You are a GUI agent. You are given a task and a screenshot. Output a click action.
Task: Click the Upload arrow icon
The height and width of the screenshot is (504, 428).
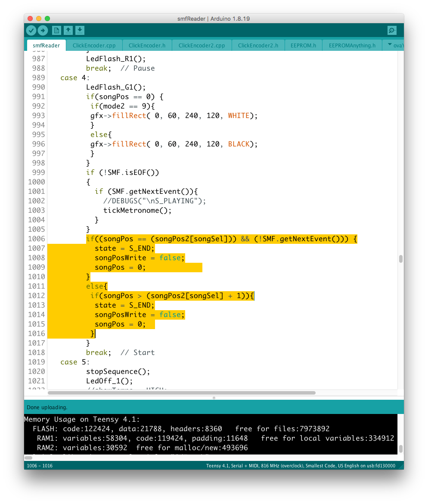pos(43,30)
